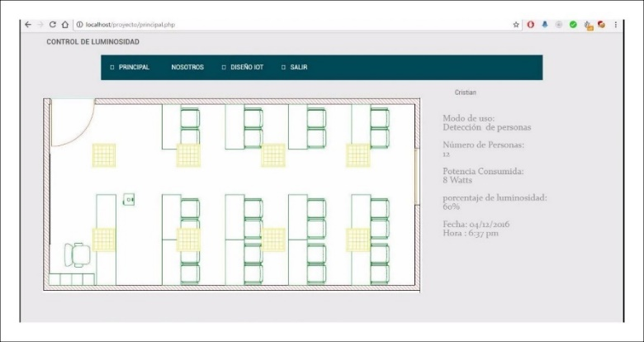
Task: Select the top-left yellow ceiling light panel
Action: click(104, 155)
